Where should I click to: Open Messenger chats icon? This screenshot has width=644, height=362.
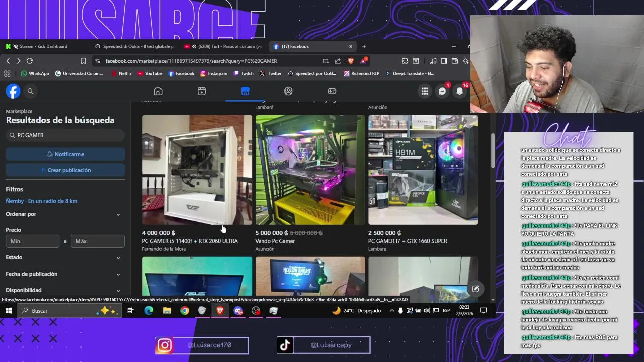click(x=442, y=91)
